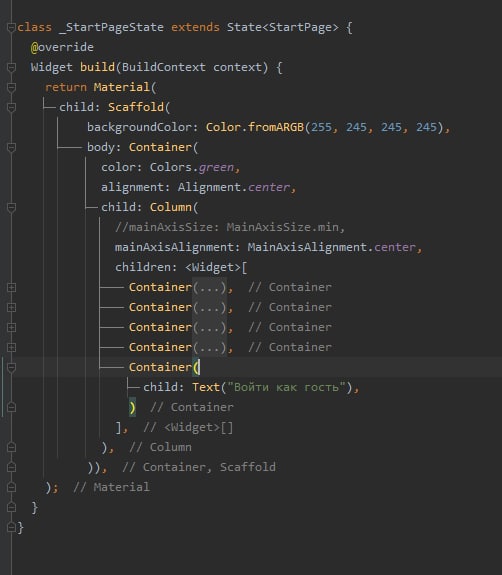Click the highlighted closing parenthesis of Container
This screenshot has width=502, height=575.
(x=132, y=407)
